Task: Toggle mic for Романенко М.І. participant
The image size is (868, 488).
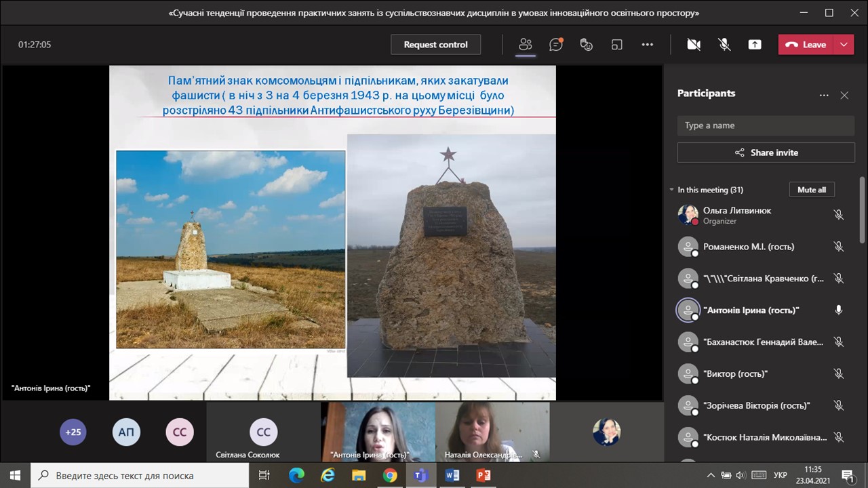Action: 838,247
